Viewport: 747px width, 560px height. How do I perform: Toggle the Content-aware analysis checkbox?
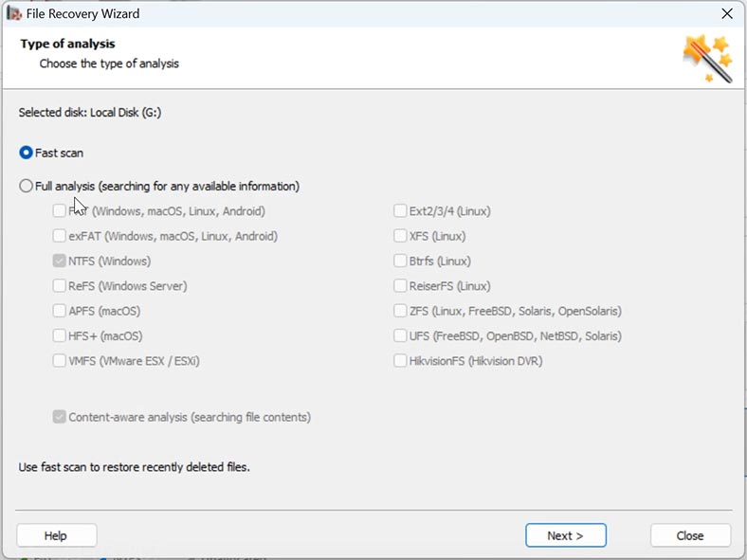(x=59, y=417)
